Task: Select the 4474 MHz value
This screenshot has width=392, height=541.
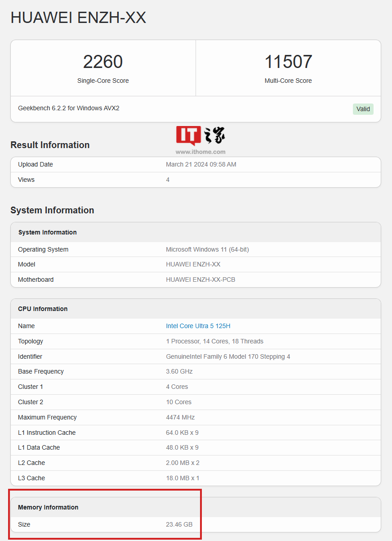Action: 180,417
